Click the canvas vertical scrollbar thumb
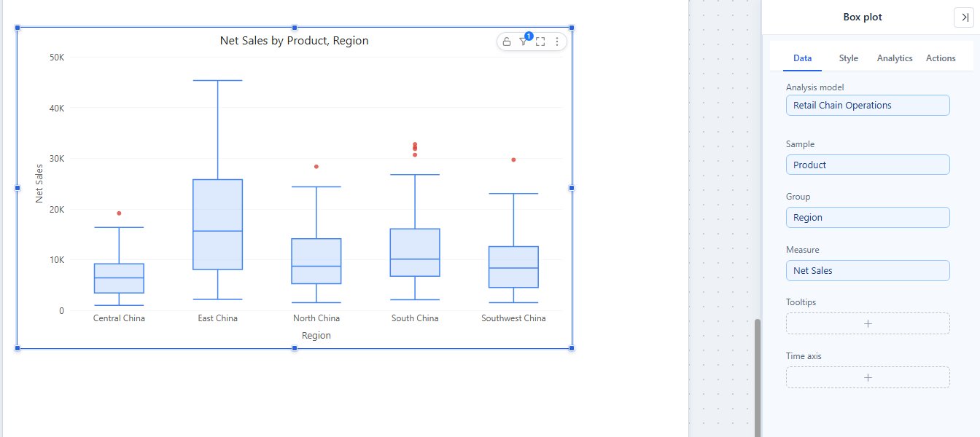Screen dimensions: 980x437 pos(758,377)
